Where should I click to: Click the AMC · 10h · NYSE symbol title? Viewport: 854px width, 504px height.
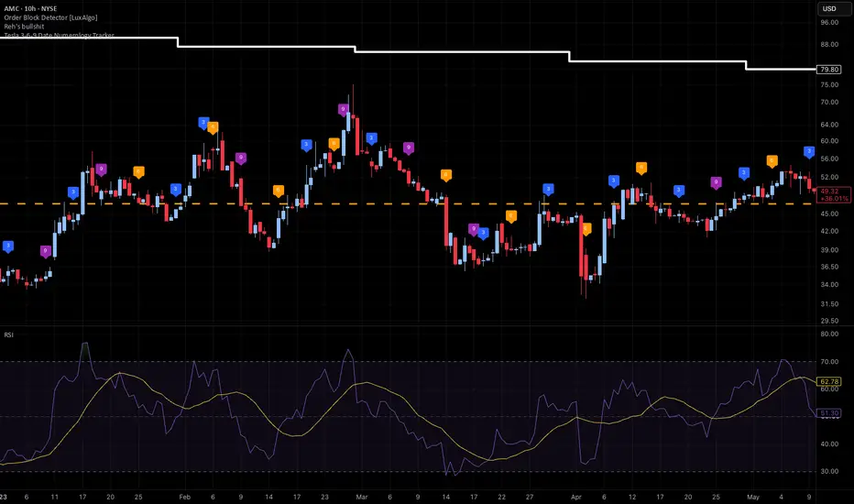coord(30,9)
